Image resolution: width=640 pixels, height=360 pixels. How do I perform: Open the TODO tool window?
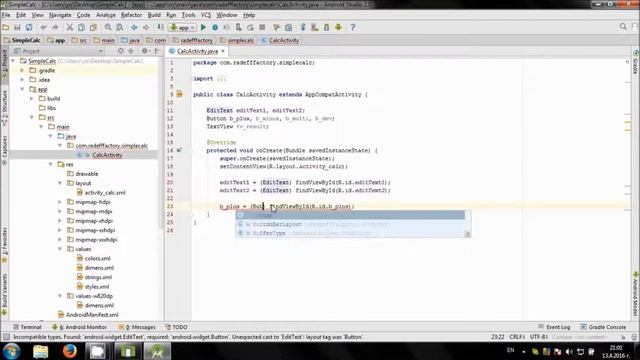[x=176, y=327]
